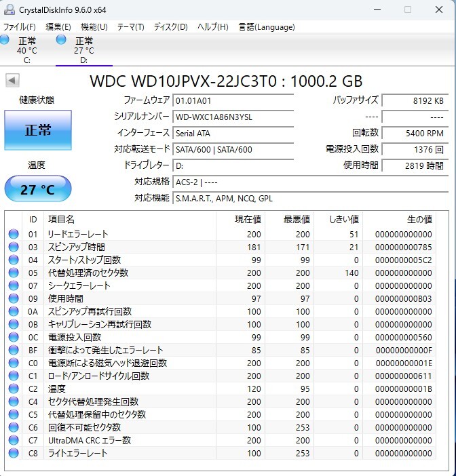Click status icon for C2 温度
456x476 pixels.
pos(14,389)
